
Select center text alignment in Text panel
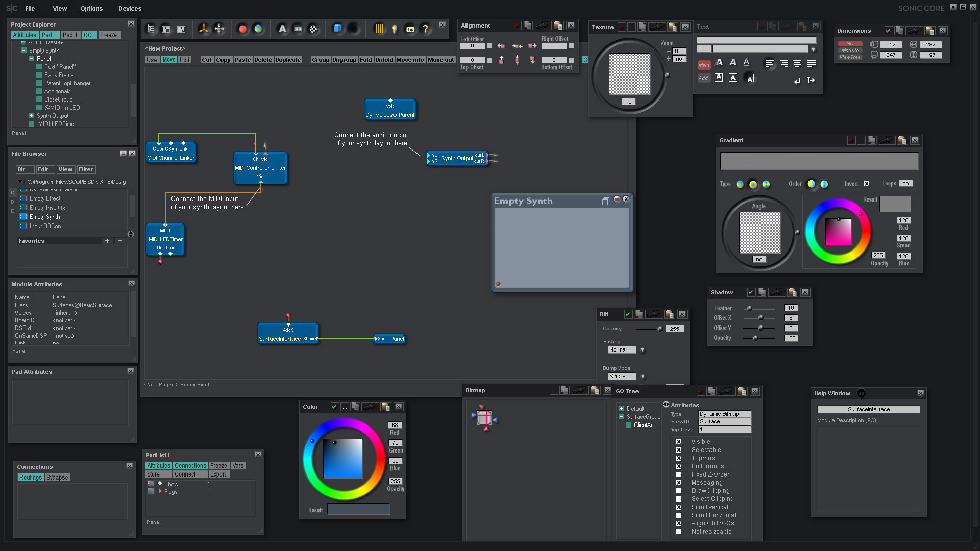[797, 64]
